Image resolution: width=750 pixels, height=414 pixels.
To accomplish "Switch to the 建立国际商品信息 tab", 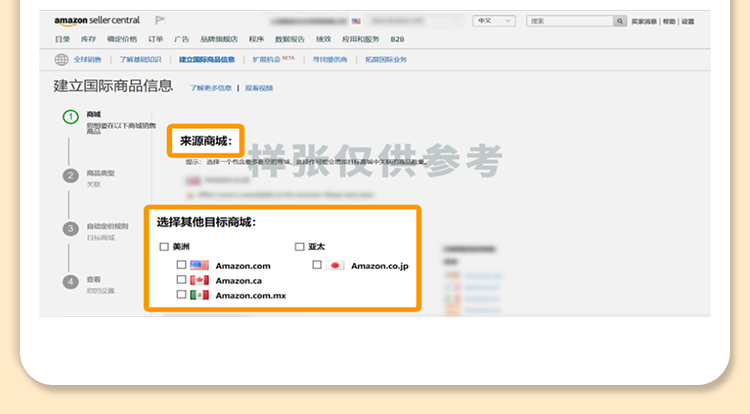I will tap(207, 60).
